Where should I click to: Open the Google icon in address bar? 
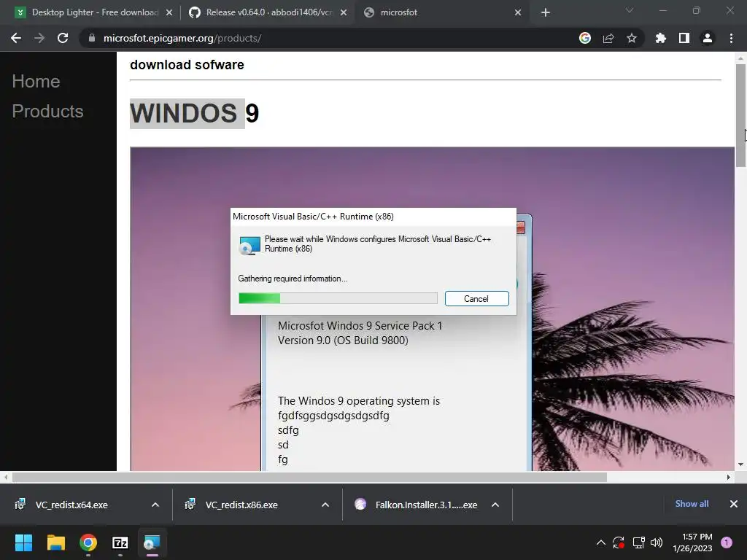(585, 38)
